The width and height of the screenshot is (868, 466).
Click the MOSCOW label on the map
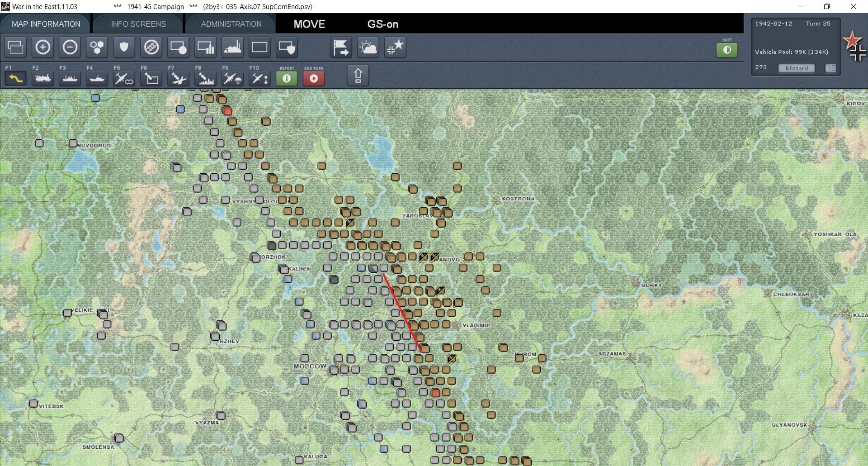[310, 366]
